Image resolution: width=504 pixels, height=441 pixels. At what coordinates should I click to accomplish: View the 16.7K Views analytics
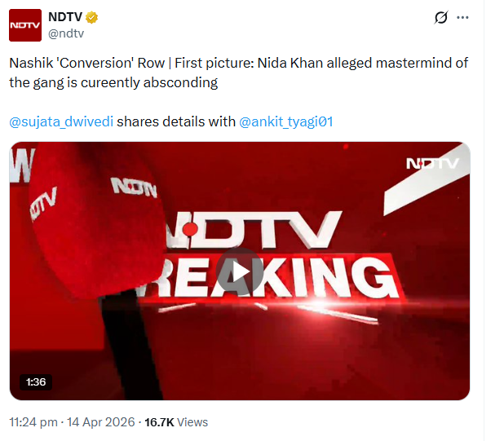175,422
